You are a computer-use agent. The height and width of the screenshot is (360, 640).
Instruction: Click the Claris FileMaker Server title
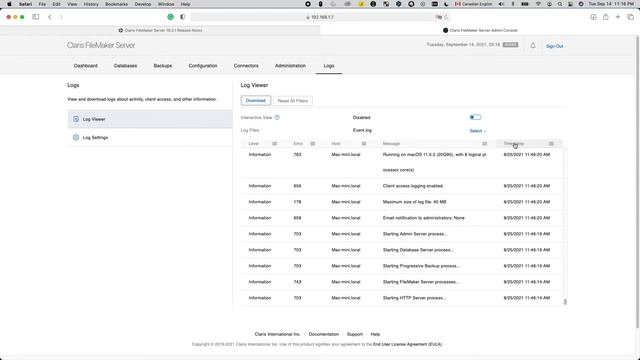click(101, 45)
